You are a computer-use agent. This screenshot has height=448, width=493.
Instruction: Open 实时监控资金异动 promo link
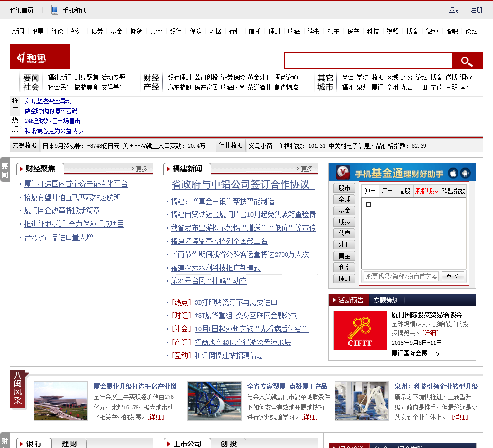coord(48,101)
